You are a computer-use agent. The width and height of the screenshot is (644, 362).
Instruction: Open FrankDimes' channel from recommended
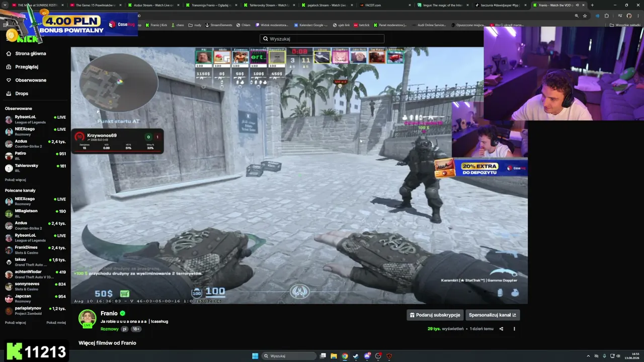35,250
